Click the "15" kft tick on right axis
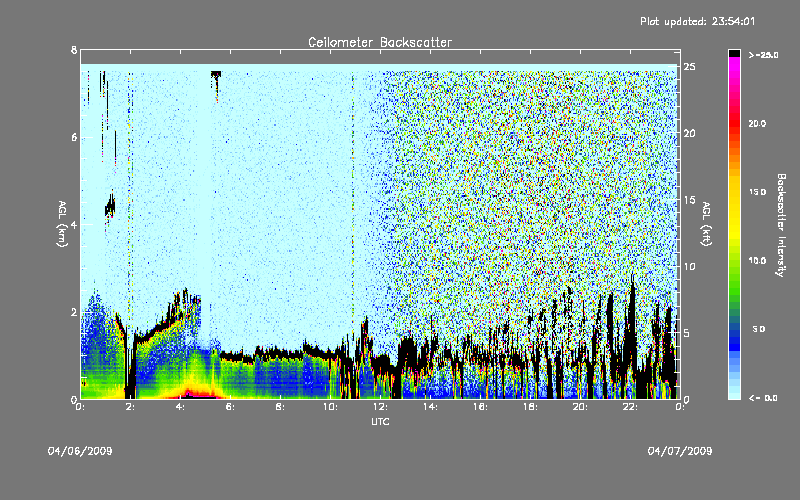This screenshot has width=800, height=500. point(690,200)
